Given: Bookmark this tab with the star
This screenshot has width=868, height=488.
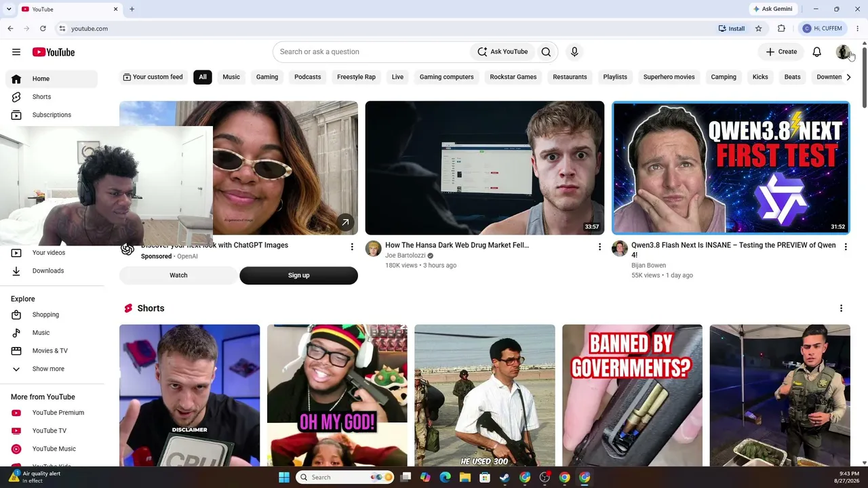Looking at the screenshot, I should coord(758,28).
